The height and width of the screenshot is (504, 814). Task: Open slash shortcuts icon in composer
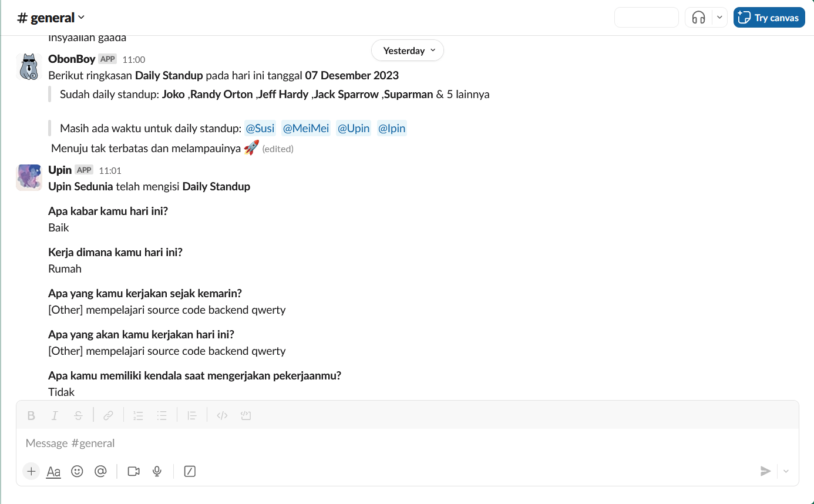click(190, 471)
